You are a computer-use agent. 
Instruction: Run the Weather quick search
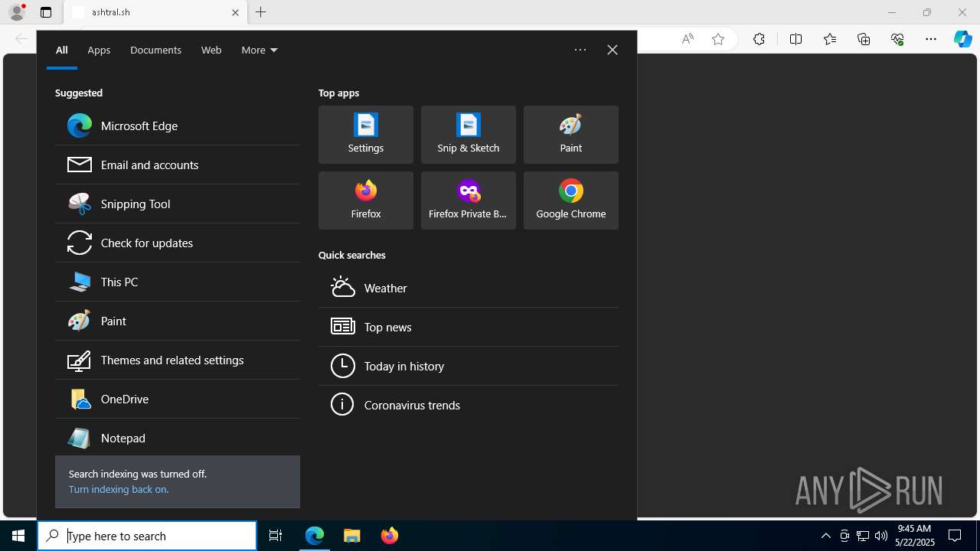(469, 288)
